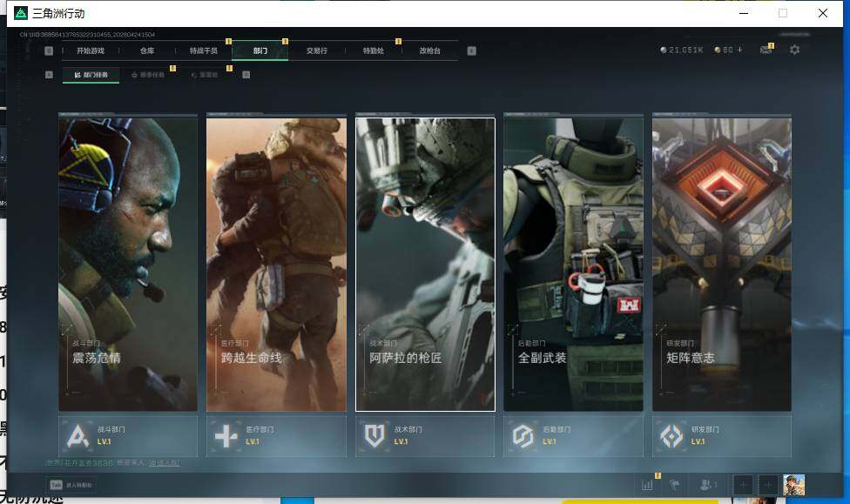Image resolution: width=850 pixels, height=504 pixels.
Task: Click the underlined link in world chat line
Action: point(165,463)
